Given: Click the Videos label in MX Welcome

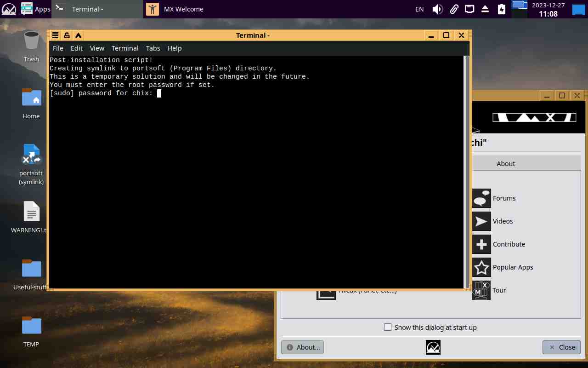Looking at the screenshot, I should click(503, 221).
